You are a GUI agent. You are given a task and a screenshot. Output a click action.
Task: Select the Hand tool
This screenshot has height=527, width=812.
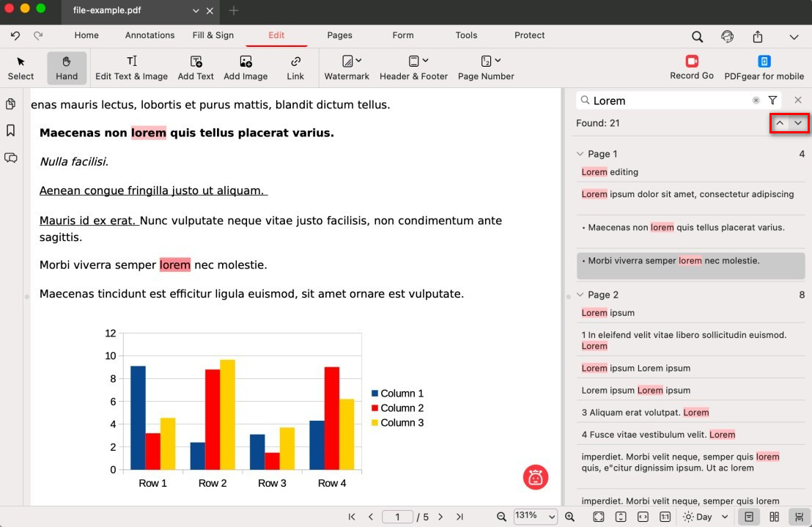click(67, 67)
